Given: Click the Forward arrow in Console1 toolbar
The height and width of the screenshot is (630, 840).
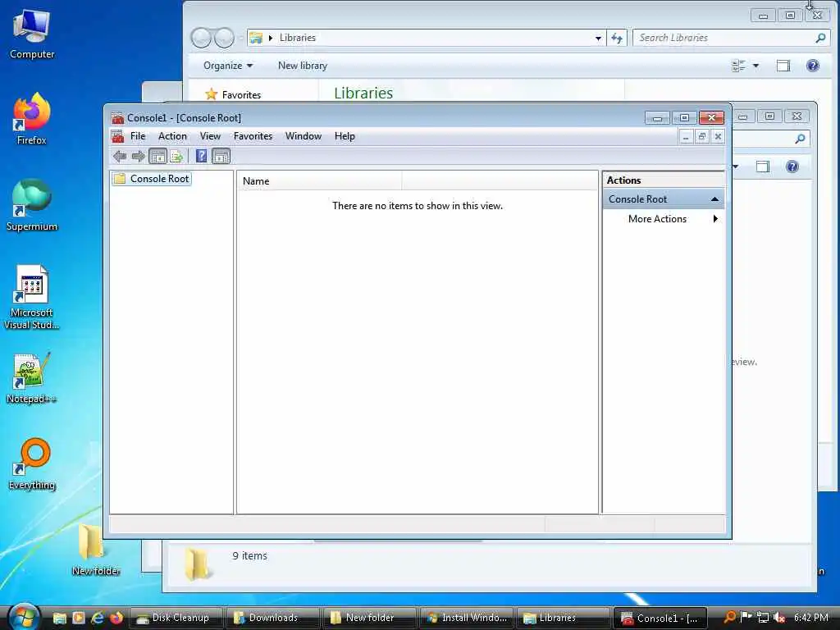Looking at the screenshot, I should click(x=138, y=156).
